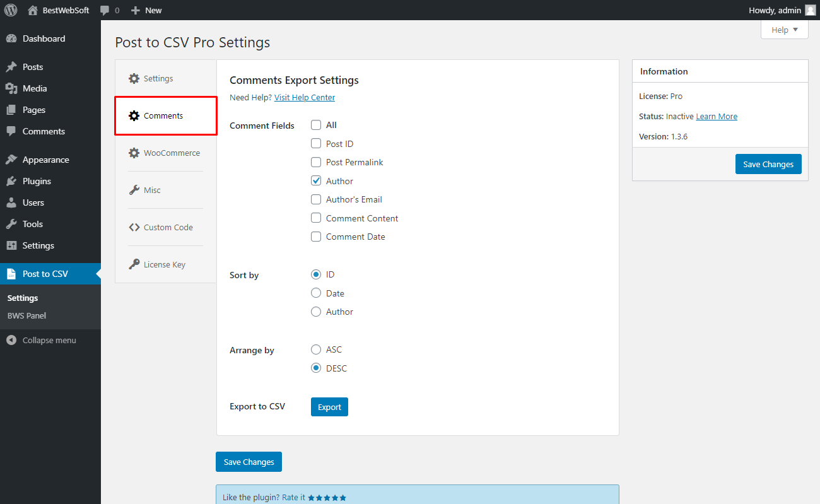This screenshot has width=820, height=504.
Task: Select Sort by Author radio button
Action: (316, 312)
